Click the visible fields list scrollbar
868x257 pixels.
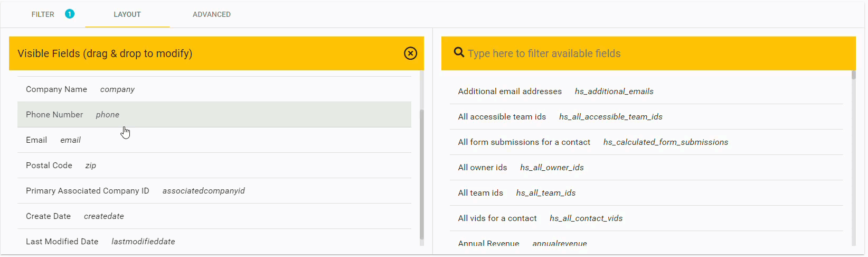tap(421, 175)
